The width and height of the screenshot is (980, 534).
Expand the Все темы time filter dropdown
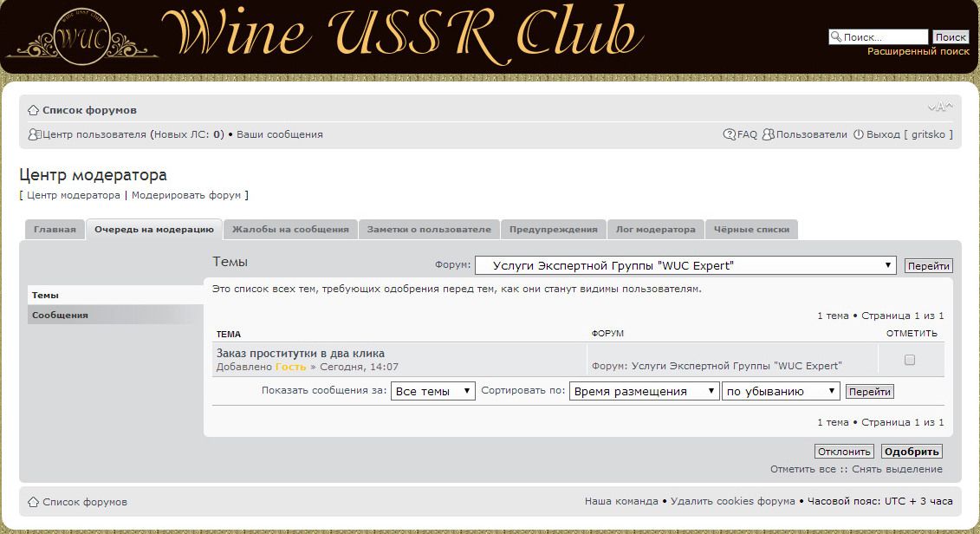433,391
